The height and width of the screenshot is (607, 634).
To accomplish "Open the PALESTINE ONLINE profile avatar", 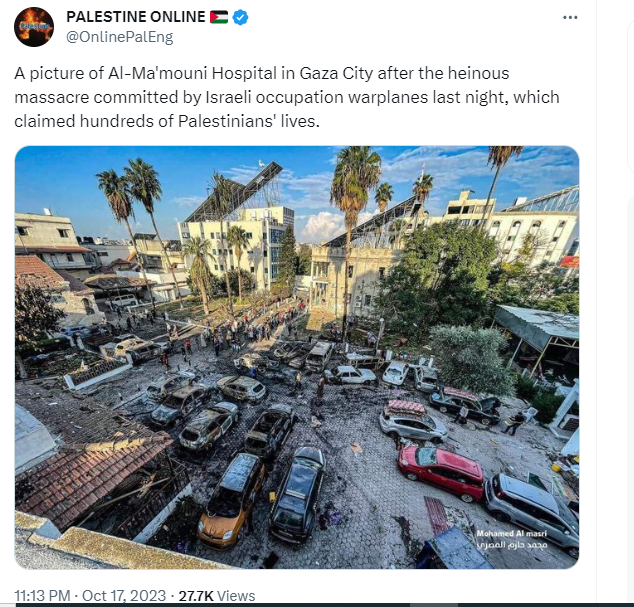I will click(34, 27).
